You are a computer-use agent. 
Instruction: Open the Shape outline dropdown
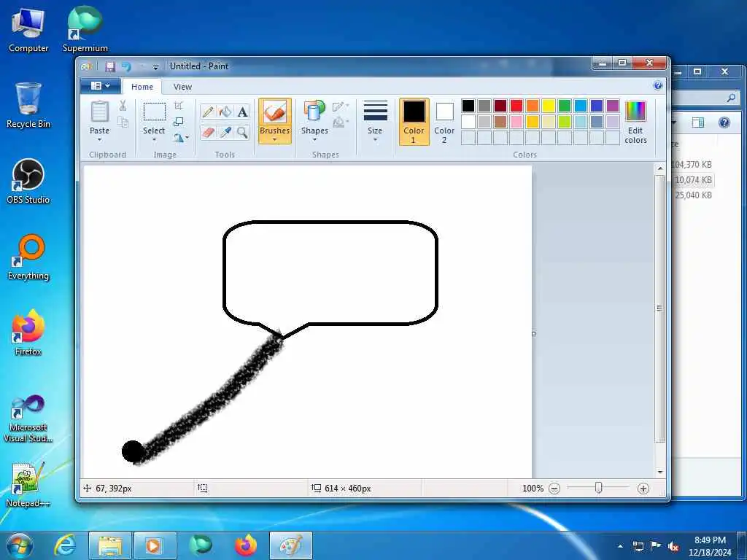point(341,106)
